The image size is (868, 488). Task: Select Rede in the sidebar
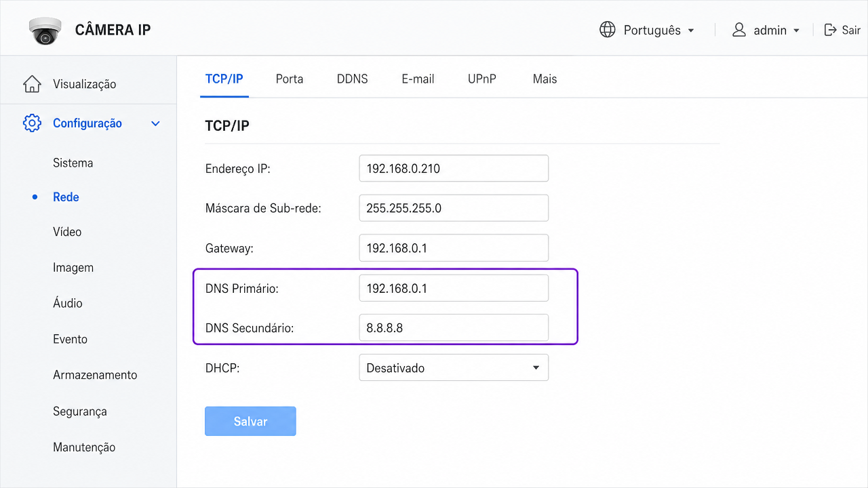tap(66, 197)
